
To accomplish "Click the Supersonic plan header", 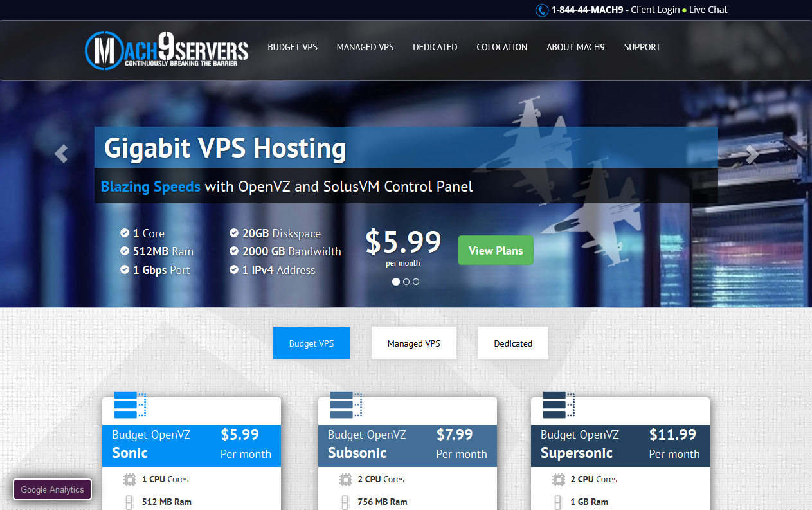I will [620, 446].
